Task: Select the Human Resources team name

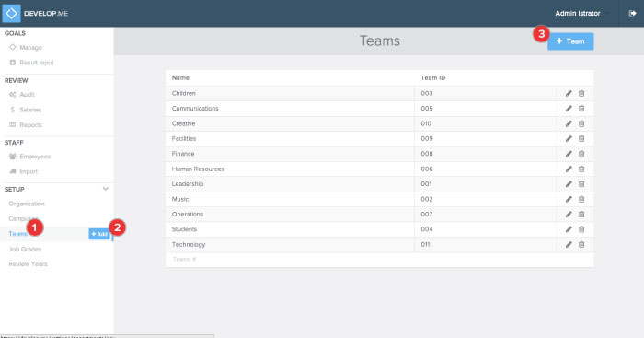Action: 198,169
